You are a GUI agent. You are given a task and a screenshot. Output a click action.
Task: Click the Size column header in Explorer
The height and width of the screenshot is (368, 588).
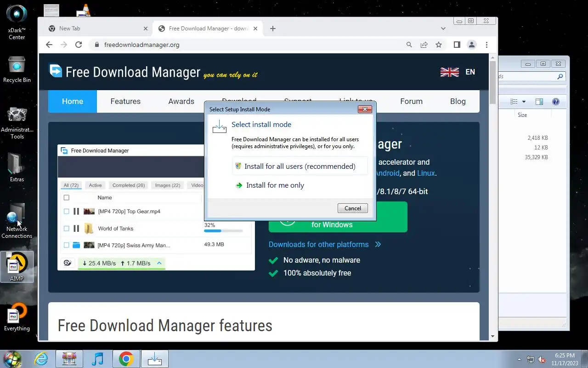[x=522, y=115]
